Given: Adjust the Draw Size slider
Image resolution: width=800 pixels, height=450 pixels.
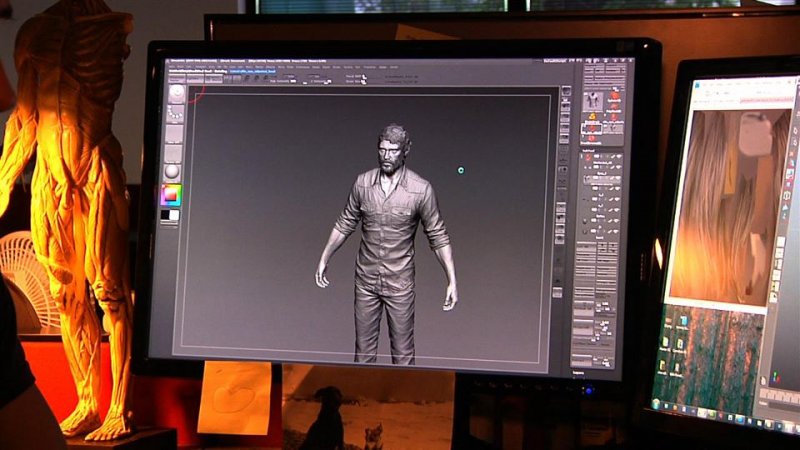Looking at the screenshot, I should (x=356, y=81).
